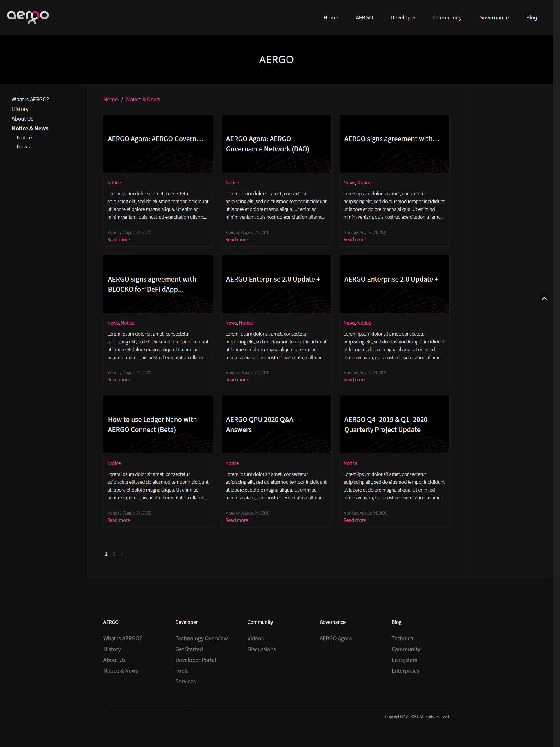Select About Us in sidebar
The width and height of the screenshot is (560, 747).
[x=22, y=119]
